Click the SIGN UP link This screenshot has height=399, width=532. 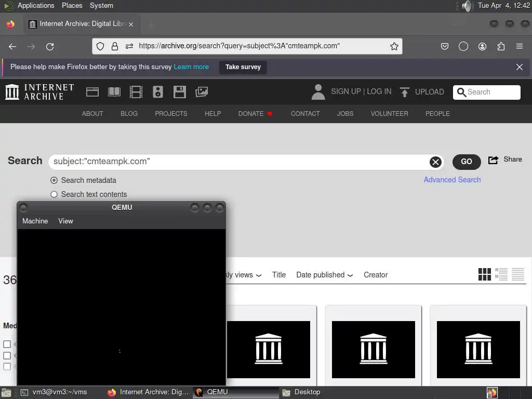click(x=345, y=91)
